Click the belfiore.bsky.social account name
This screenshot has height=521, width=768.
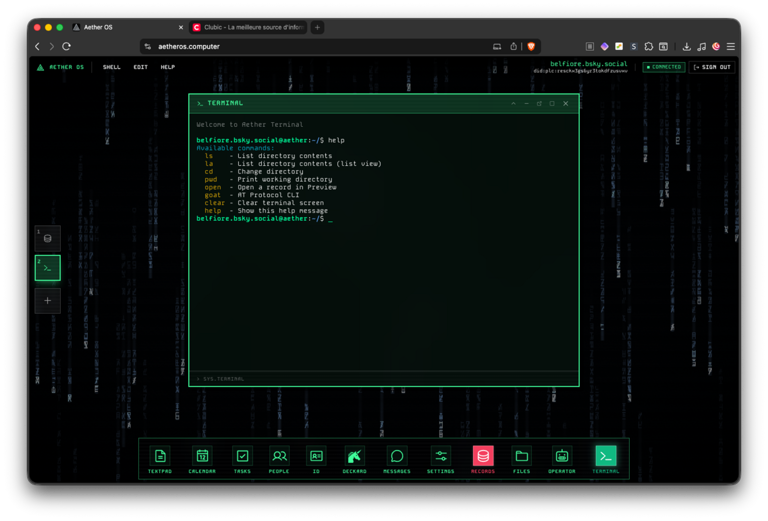(588, 64)
